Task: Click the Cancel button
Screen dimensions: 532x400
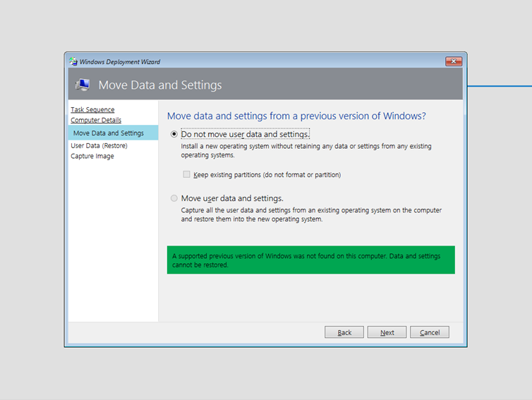Action: [x=430, y=332]
